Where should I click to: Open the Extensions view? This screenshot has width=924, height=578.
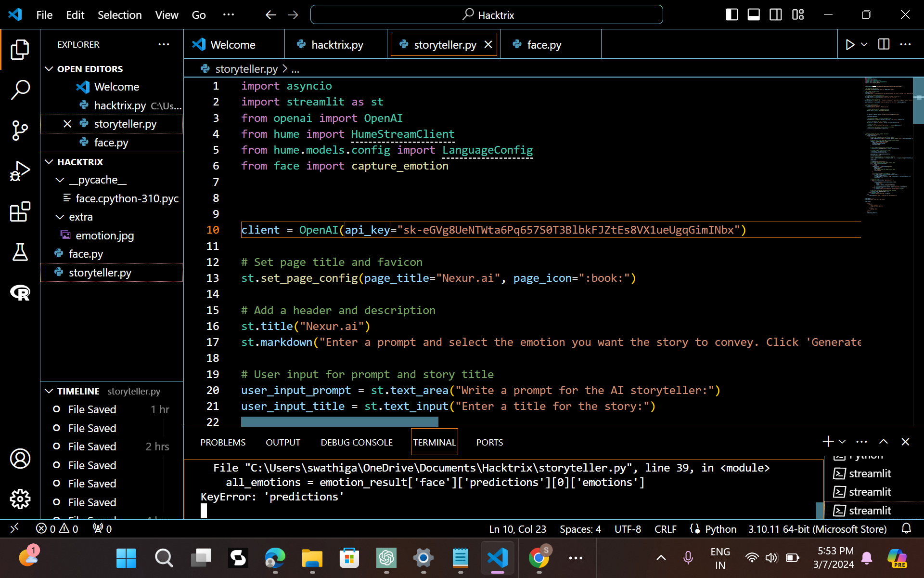pos(20,212)
